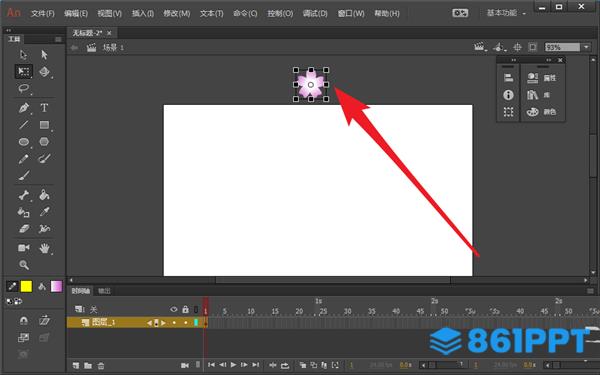Toggle lock all layers padlock header
Image resolution: width=600 pixels, height=375 pixels.
tap(186, 309)
